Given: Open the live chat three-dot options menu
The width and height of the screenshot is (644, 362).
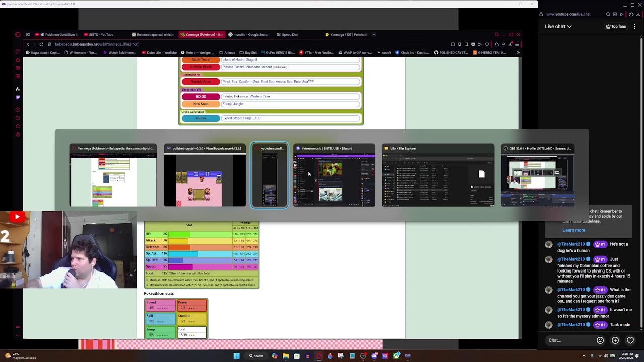Looking at the screenshot, I should coord(634,27).
